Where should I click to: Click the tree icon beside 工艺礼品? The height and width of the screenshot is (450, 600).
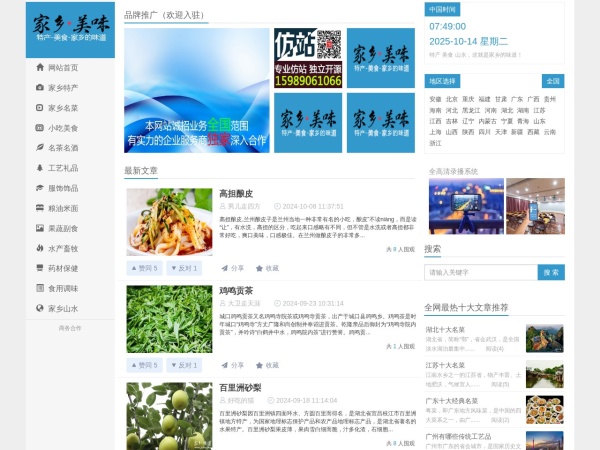[x=40, y=168]
